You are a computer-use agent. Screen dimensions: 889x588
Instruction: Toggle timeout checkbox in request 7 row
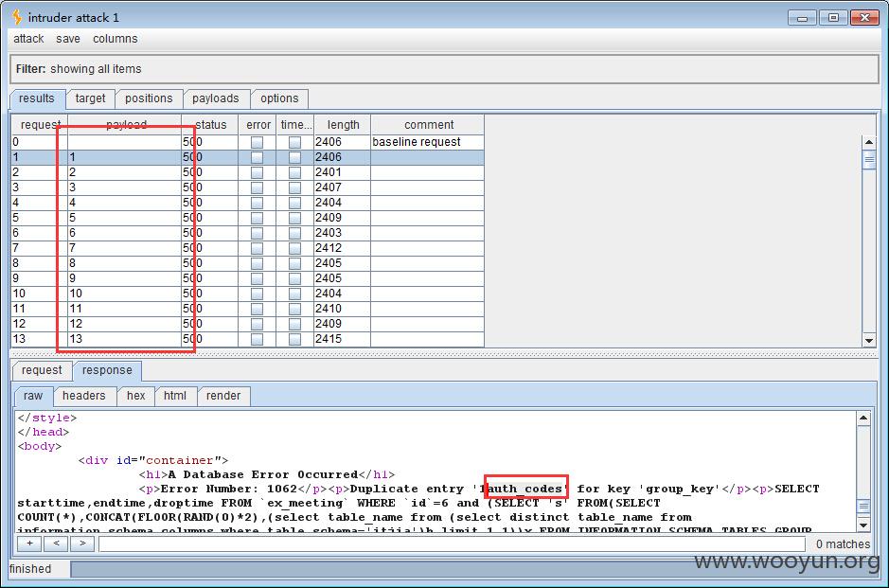(294, 248)
